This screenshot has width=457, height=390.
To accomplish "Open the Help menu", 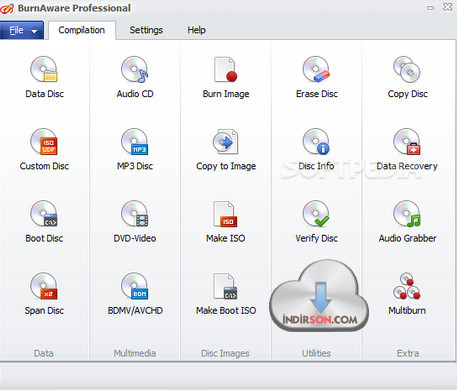I will click(196, 30).
